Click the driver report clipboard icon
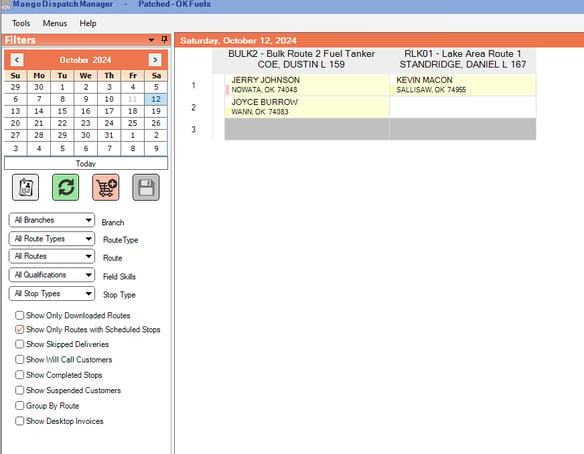 [x=25, y=187]
